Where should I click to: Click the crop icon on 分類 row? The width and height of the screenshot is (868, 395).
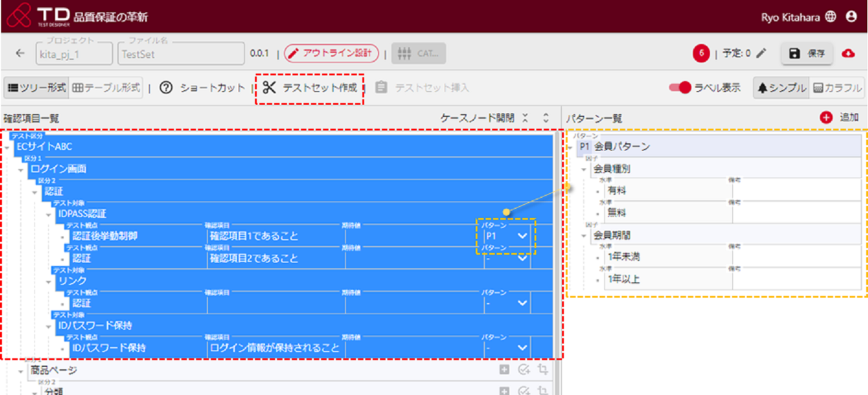point(542,391)
